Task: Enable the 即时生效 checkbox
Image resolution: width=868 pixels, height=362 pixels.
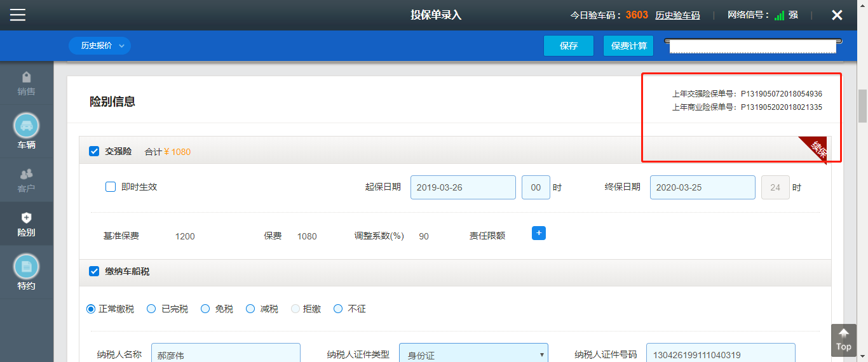Action: pos(111,187)
